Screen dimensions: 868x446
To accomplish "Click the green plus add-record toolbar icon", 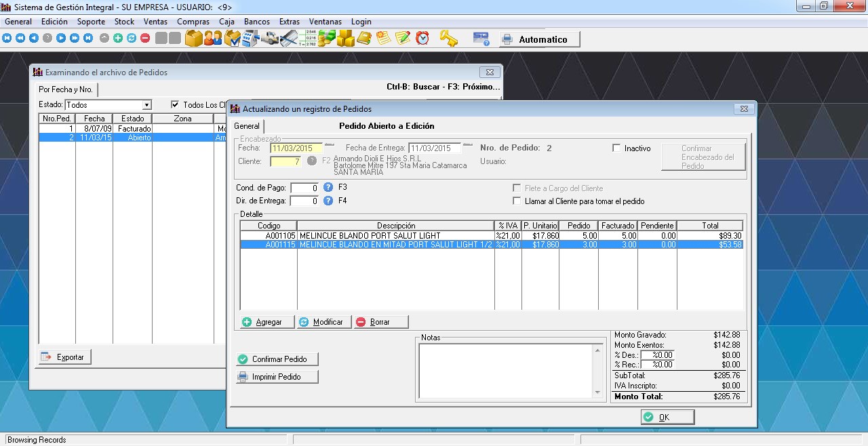I will tap(118, 39).
